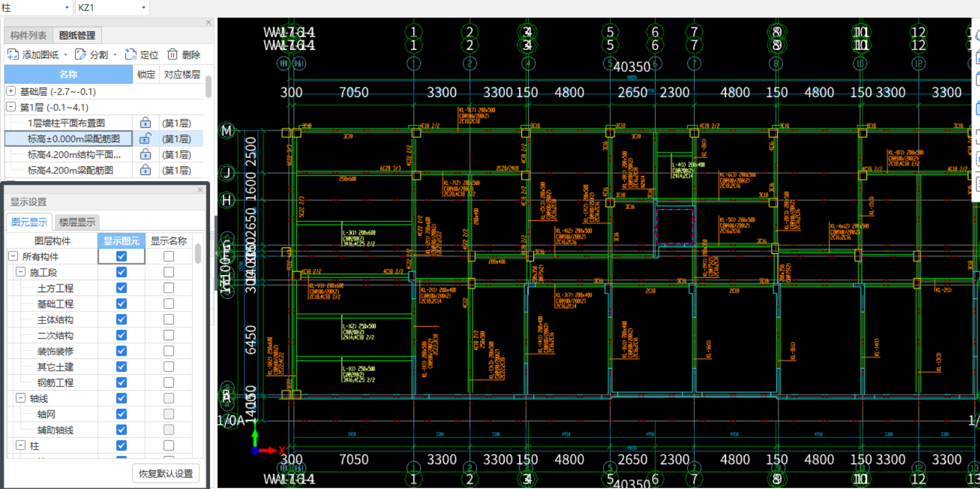Toggle lock for 标高±0.000m梁配筋图
980x489 pixels.
click(145, 139)
